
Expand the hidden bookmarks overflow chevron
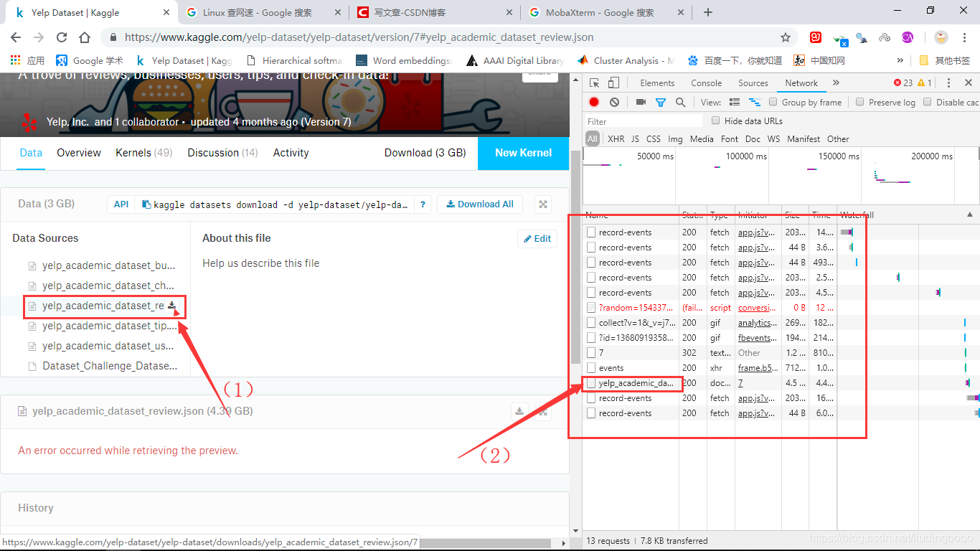[900, 60]
